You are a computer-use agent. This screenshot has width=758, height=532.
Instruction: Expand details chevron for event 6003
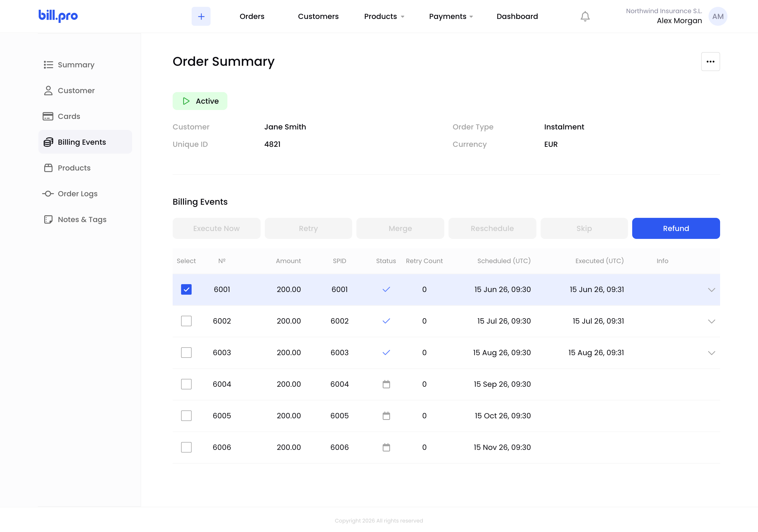tap(711, 353)
